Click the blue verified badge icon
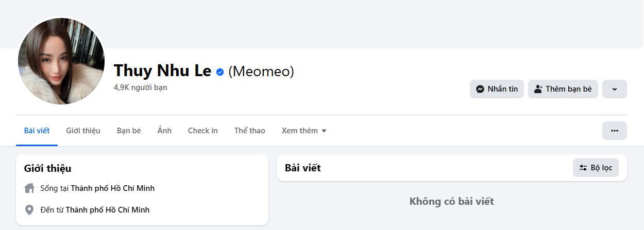Viewport: 644px width, 230px height. [x=220, y=72]
